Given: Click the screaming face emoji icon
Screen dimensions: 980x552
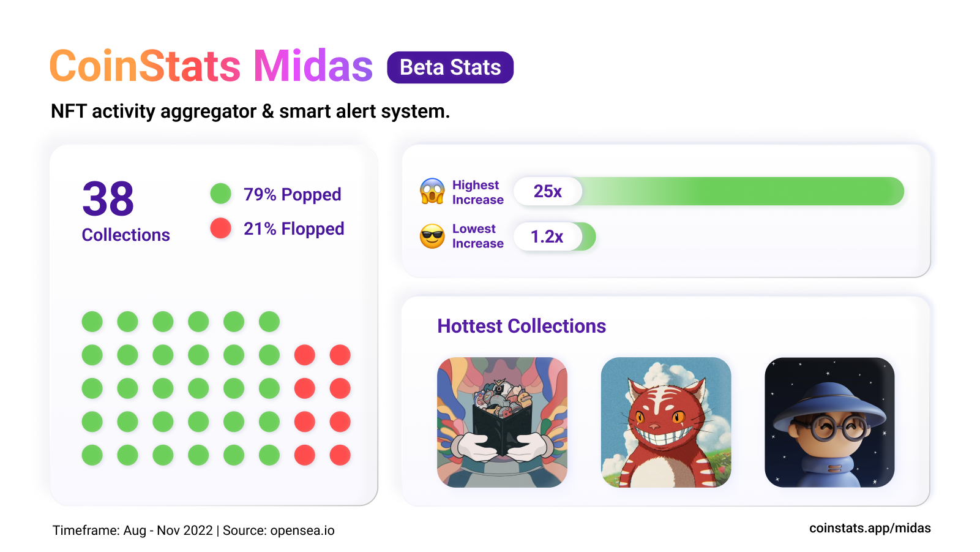Looking at the screenshot, I should pos(432,191).
